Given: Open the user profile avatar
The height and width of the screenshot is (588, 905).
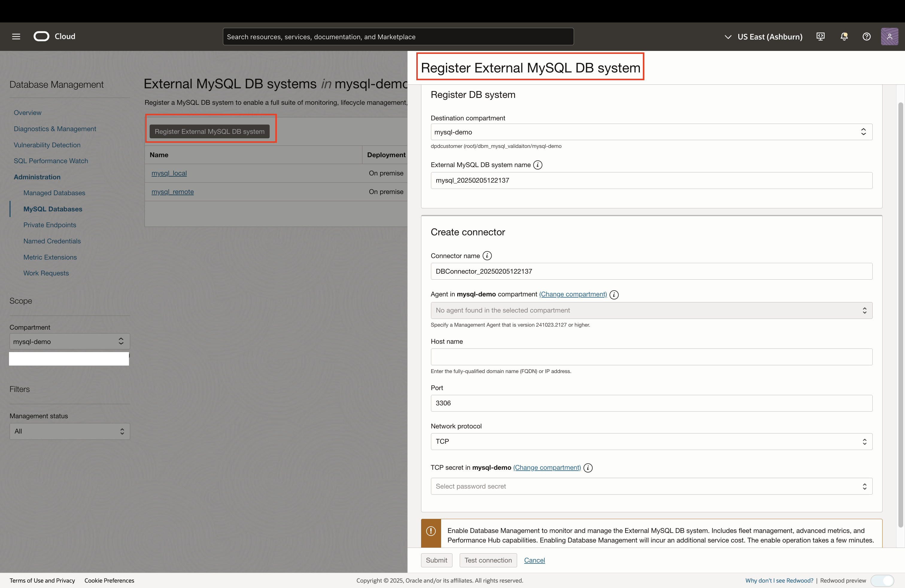Looking at the screenshot, I should pyautogui.click(x=890, y=37).
